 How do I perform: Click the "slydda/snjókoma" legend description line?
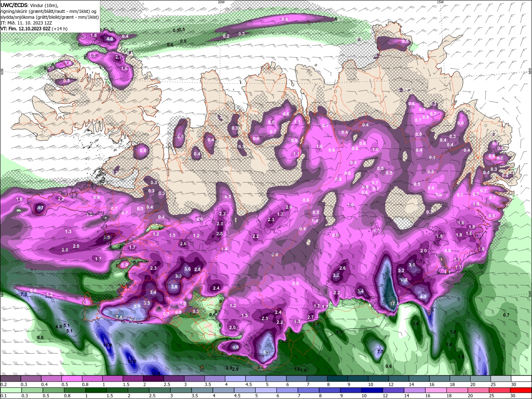[49, 17]
